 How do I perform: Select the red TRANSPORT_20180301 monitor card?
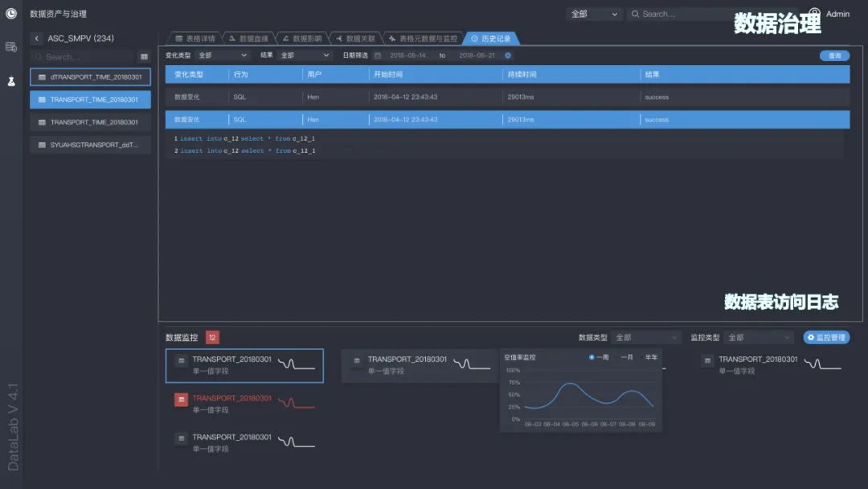pos(244,404)
